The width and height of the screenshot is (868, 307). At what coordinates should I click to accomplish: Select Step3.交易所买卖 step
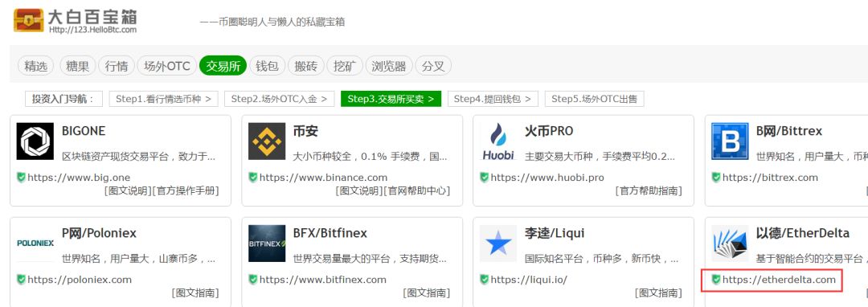point(391,99)
